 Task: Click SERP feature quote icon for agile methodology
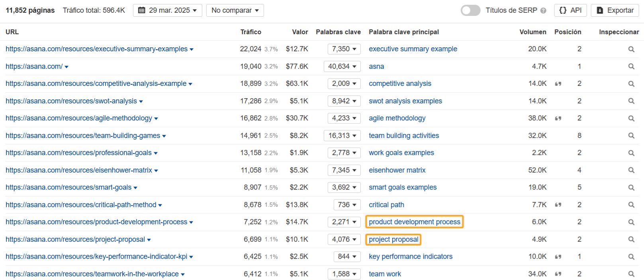[x=558, y=119]
